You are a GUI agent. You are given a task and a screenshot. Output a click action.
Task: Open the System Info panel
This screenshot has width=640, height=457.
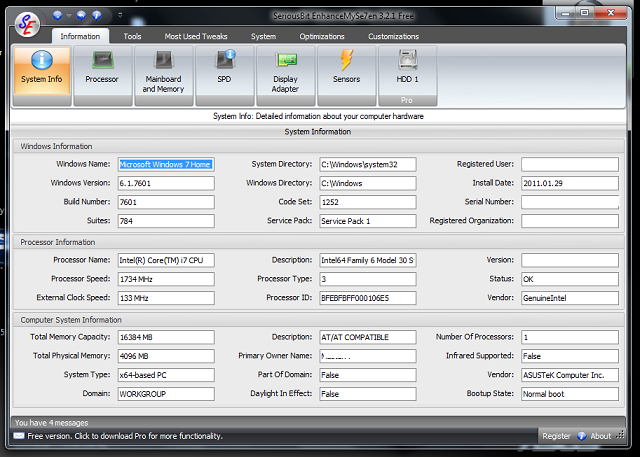(42, 76)
